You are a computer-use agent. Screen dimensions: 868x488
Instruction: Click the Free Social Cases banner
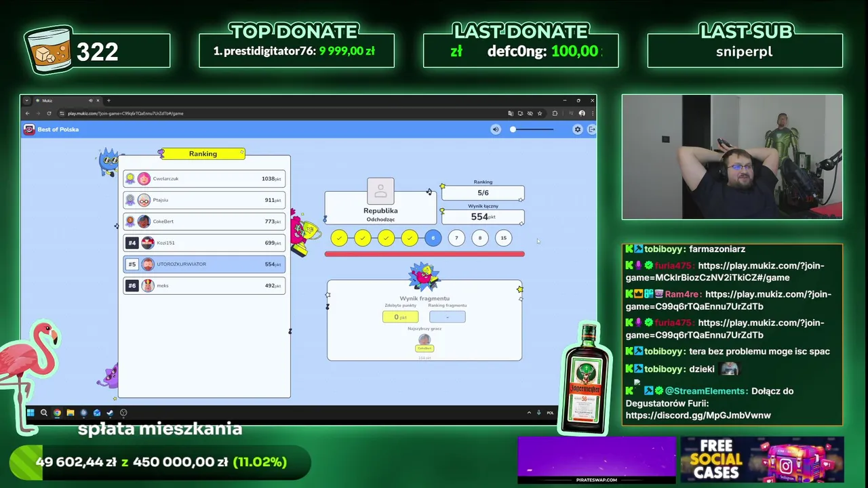[x=762, y=460]
